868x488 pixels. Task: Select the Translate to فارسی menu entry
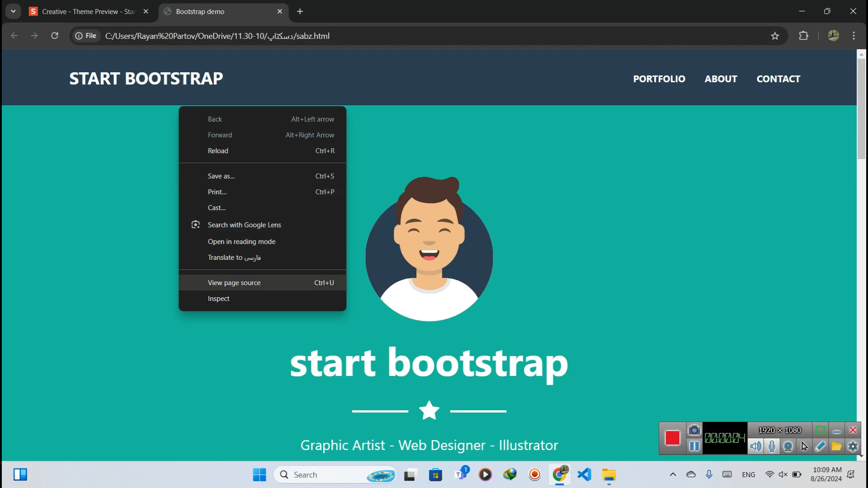262,258
